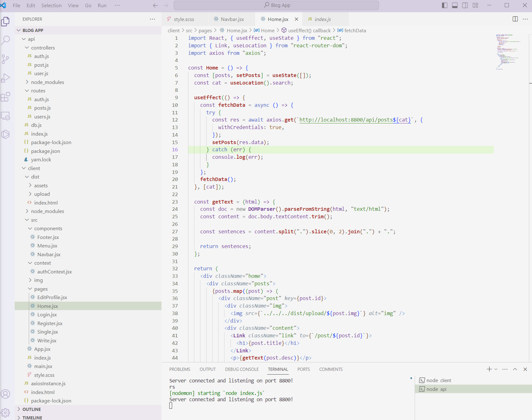The image size is (532, 420).
Task: Toggle the secondary side bar
Action: (x=465, y=5)
